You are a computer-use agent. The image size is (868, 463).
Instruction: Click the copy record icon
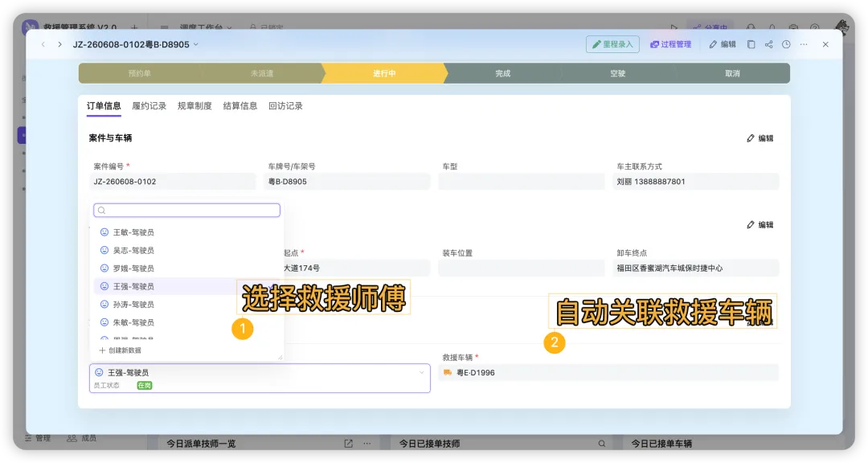[x=751, y=44]
